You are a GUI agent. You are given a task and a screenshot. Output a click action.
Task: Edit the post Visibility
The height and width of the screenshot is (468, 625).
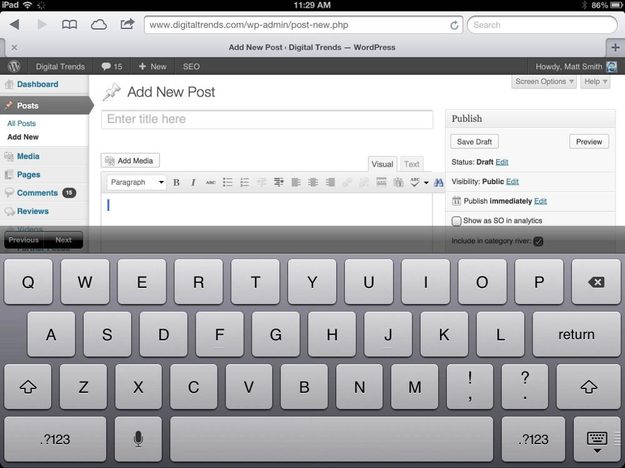click(x=512, y=181)
